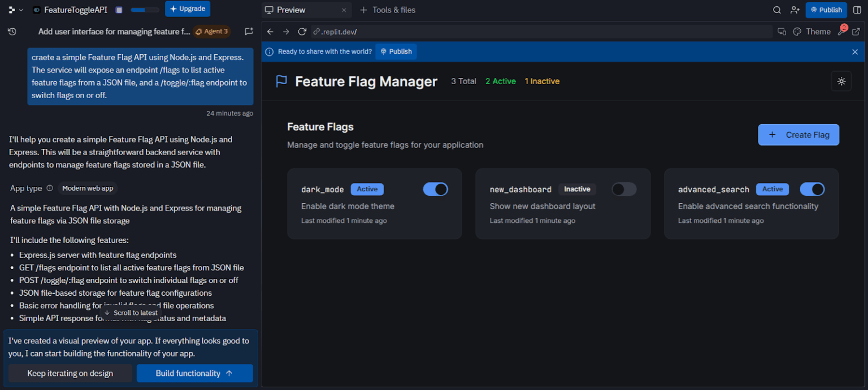Open the Replit logo dropdown chevron
This screenshot has width=868, height=390.
19,9
